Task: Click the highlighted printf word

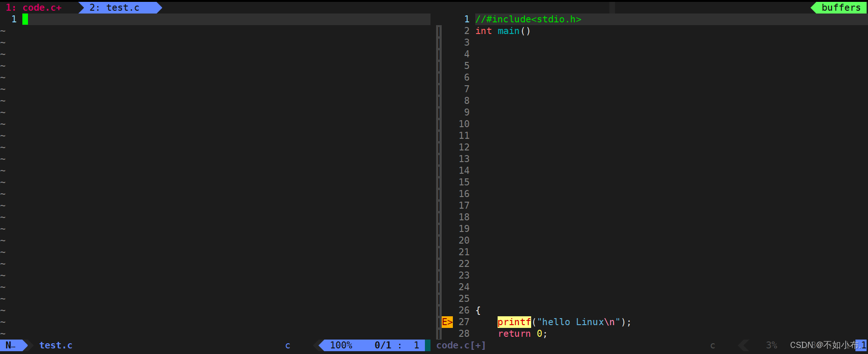Action: click(514, 322)
